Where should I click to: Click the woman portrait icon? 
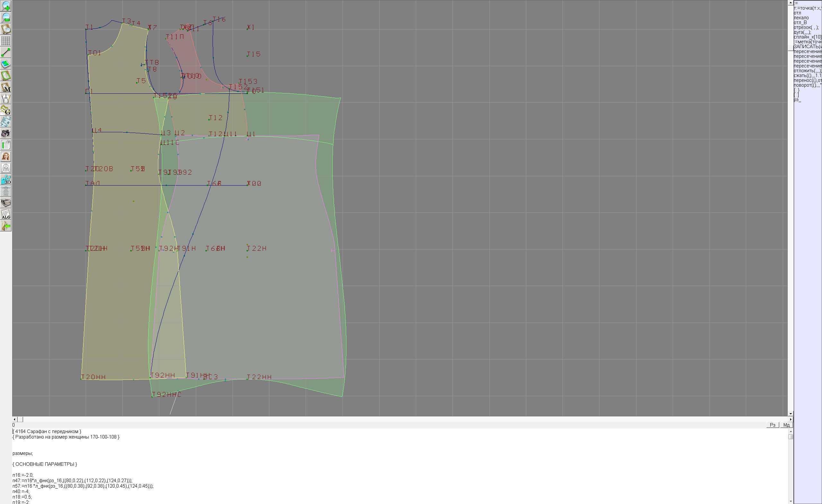(x=6, y=156)
